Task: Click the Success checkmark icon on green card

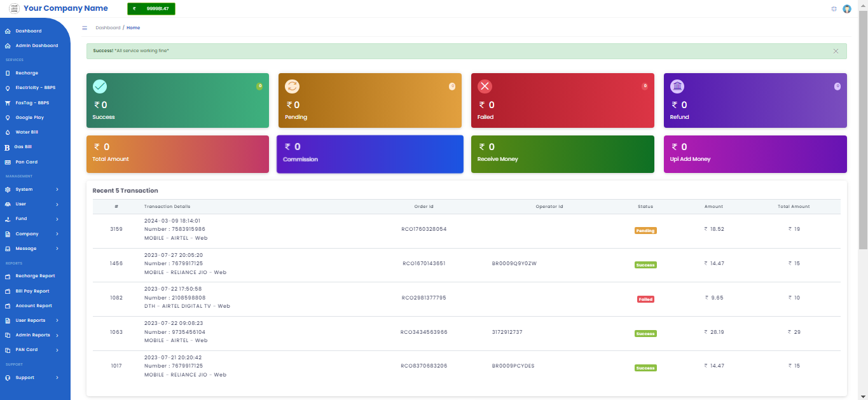Action: [100, 86]
